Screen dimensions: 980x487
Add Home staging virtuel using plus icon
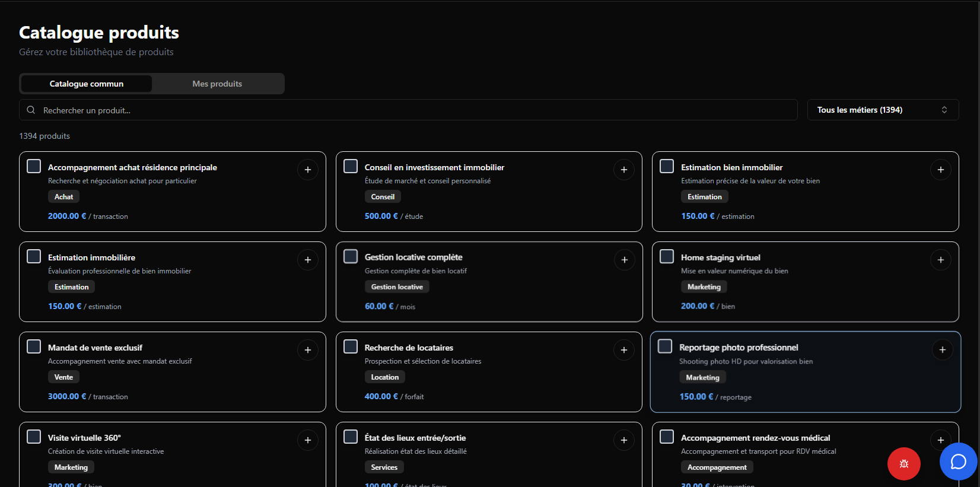pyautogui.click(x=940, y=260)
